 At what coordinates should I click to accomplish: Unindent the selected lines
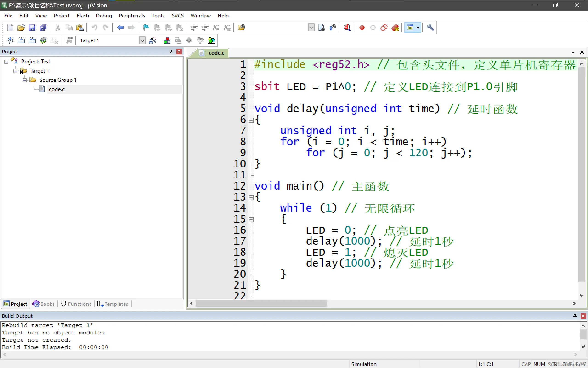click(205, 28)
